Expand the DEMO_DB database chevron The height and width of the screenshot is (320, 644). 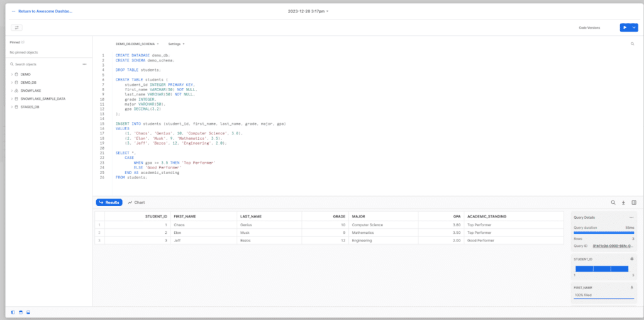tap(12, 82)
